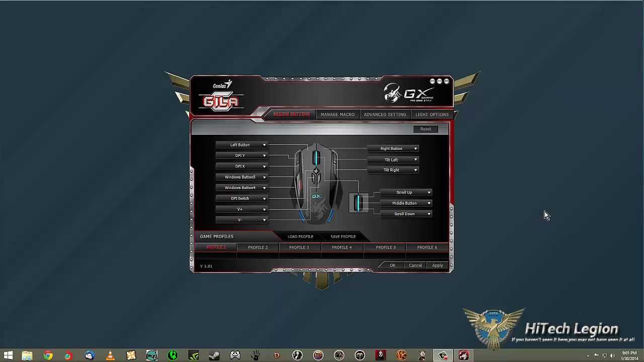Confirm with the OK button
644x362 pixels.
click(392, 265)
